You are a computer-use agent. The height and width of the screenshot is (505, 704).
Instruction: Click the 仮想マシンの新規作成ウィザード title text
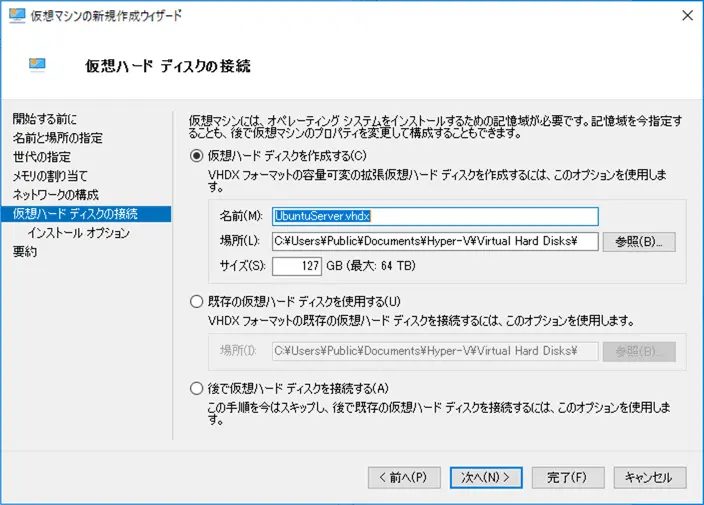click(x=106, y=16)
